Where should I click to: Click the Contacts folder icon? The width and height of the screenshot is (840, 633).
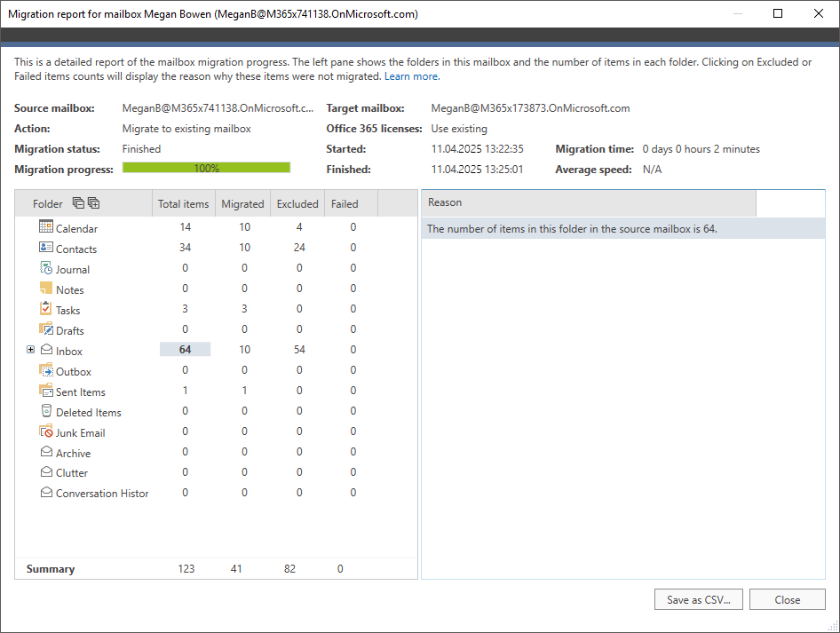[x=46, y=248]
